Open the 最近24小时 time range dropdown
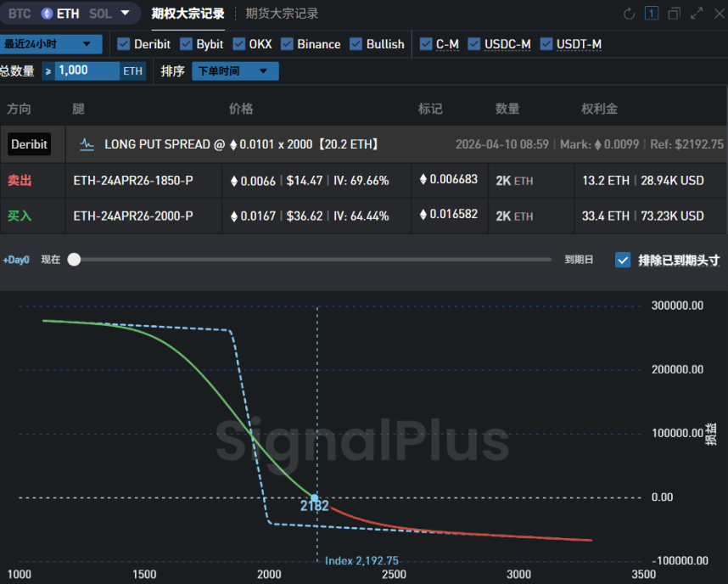 click(x=51, y=43)
